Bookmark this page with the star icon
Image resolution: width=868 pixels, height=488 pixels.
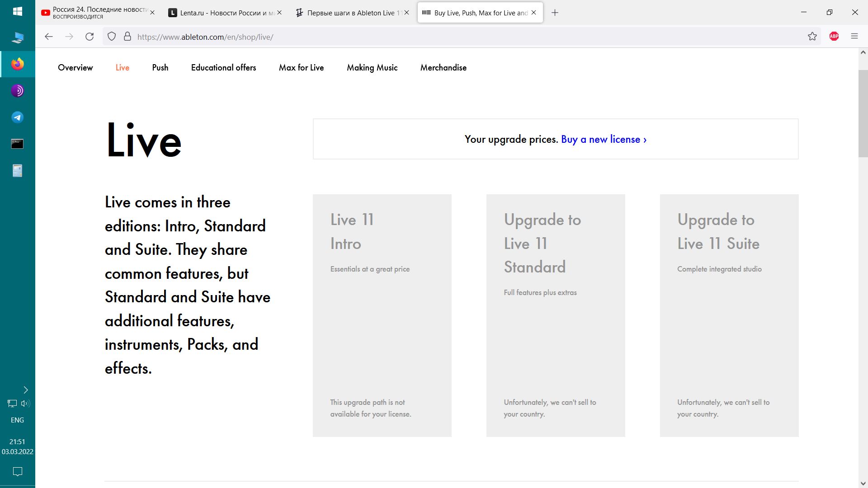point(812,37)
